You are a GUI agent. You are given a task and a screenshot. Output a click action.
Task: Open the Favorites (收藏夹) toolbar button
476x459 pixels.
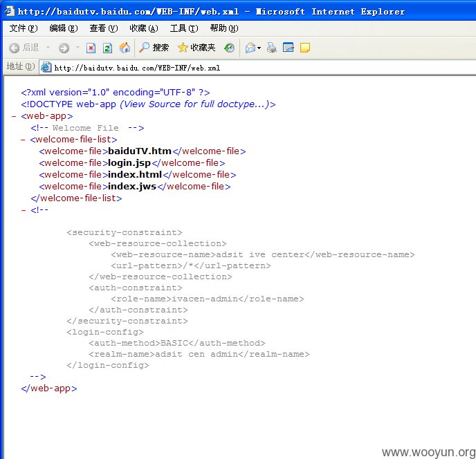tap(196, 48)
